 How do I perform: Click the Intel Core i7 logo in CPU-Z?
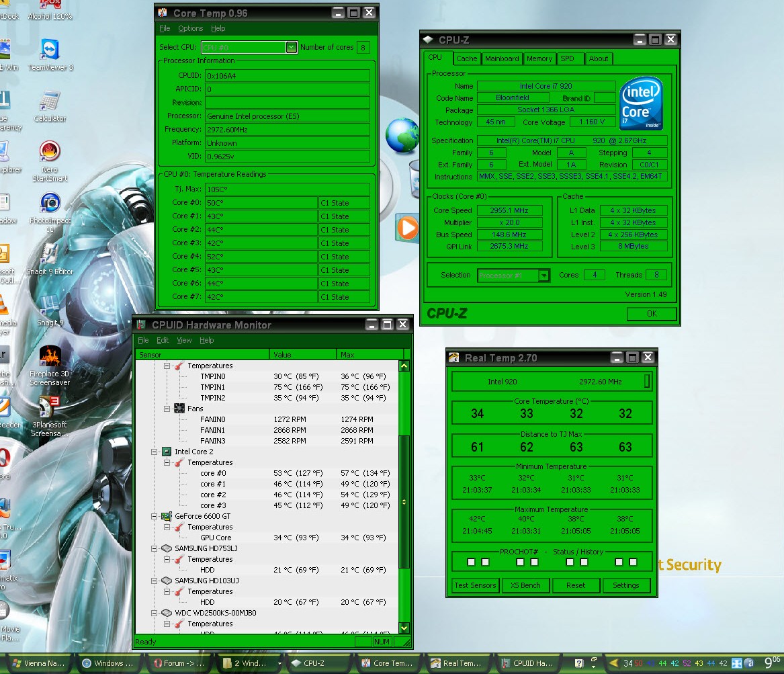click(x=641, y=103)
